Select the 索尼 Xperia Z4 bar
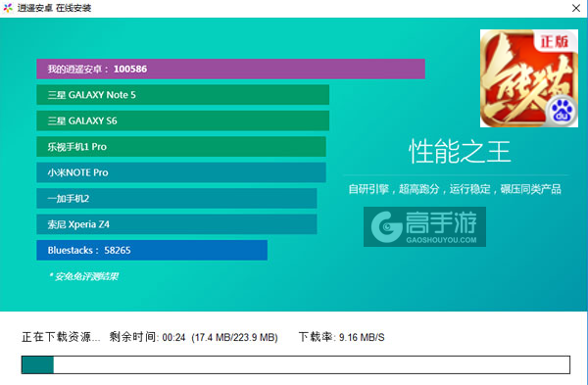Screen dimensions: 588x385 click(176, 224)
